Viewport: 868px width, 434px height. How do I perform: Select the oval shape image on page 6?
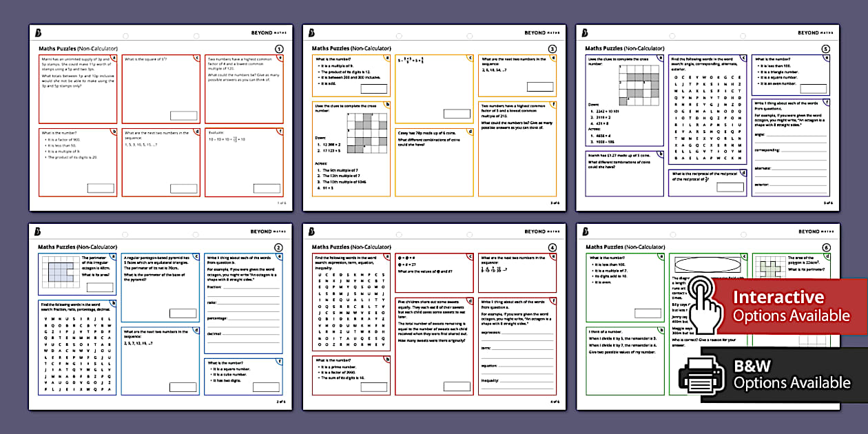709,264
